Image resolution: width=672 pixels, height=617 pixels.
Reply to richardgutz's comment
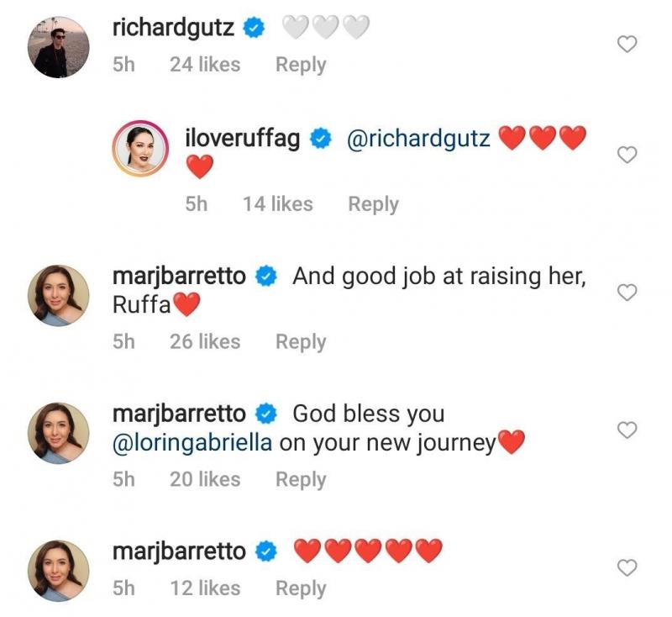coord(301,65)
